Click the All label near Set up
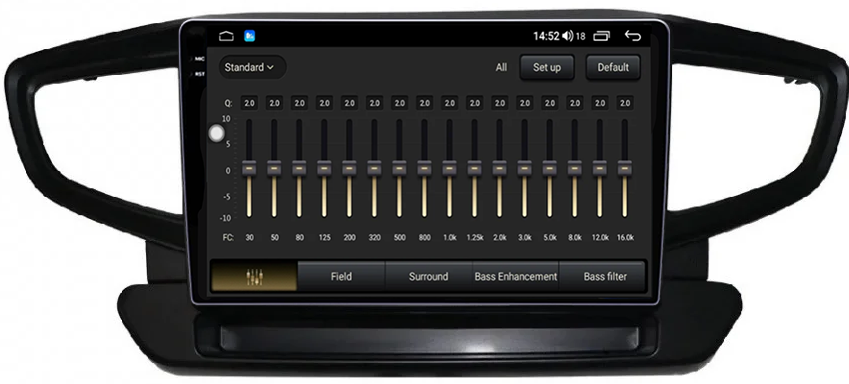The width and height of the screenshot is (849, 384). coord(501,67)
